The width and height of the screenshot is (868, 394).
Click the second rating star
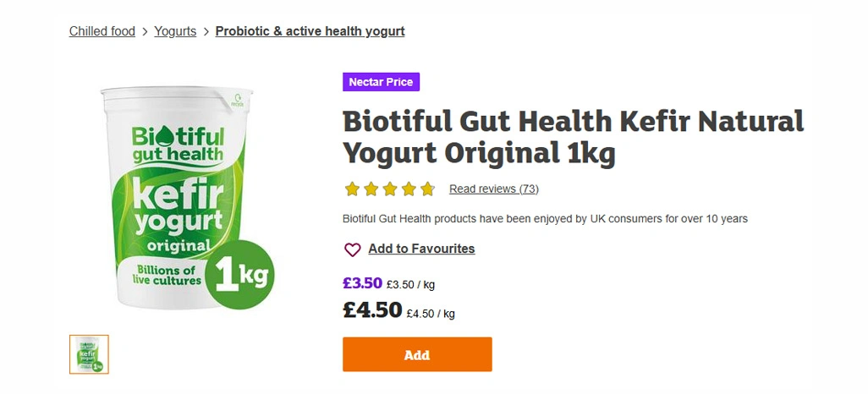(371, 189)
